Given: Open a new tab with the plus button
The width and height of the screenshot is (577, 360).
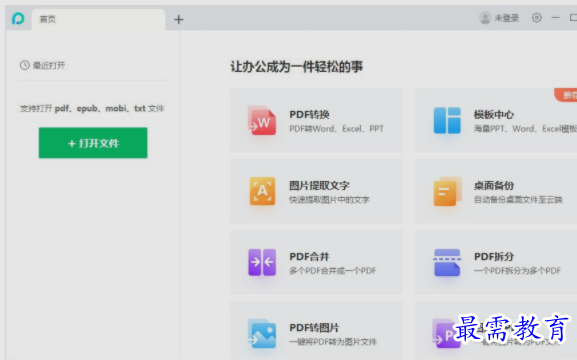Looking at the screenshot, I should 178,20.
